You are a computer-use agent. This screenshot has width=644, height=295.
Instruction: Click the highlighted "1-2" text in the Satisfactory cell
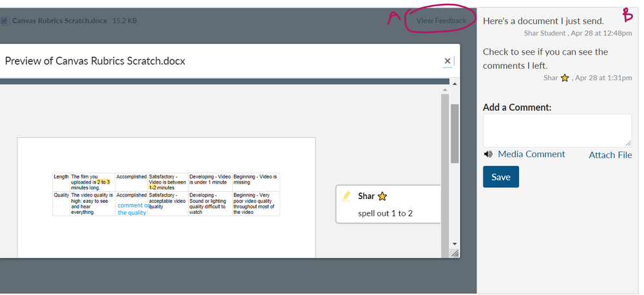click(153, 187)
